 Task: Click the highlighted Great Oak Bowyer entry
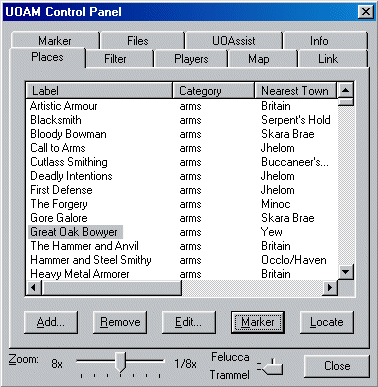75,232
